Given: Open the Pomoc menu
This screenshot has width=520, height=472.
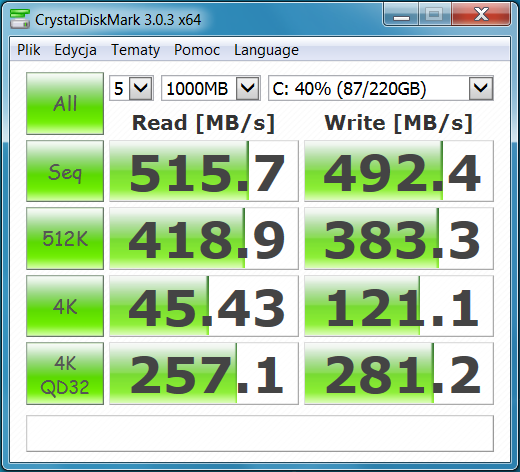Looking at the screenshot, I should tap(197, 50).
